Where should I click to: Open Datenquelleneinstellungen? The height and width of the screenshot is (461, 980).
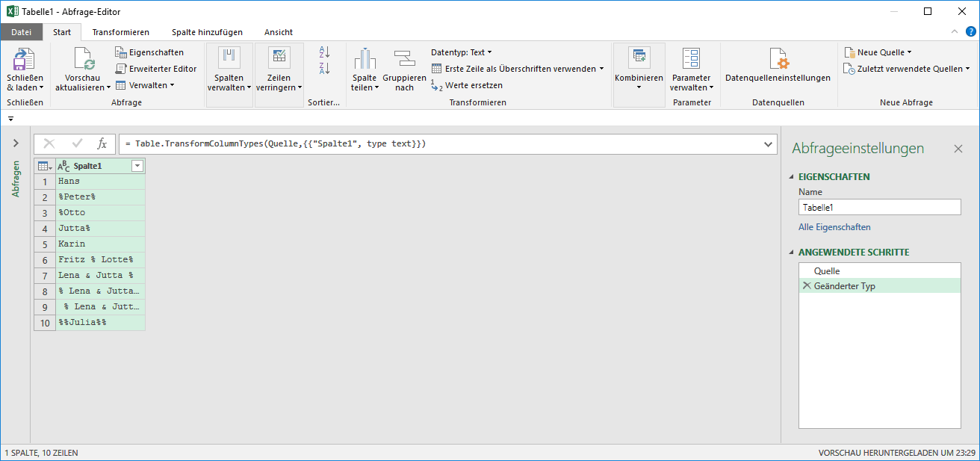pyautogui.click(x=778, y=66)
